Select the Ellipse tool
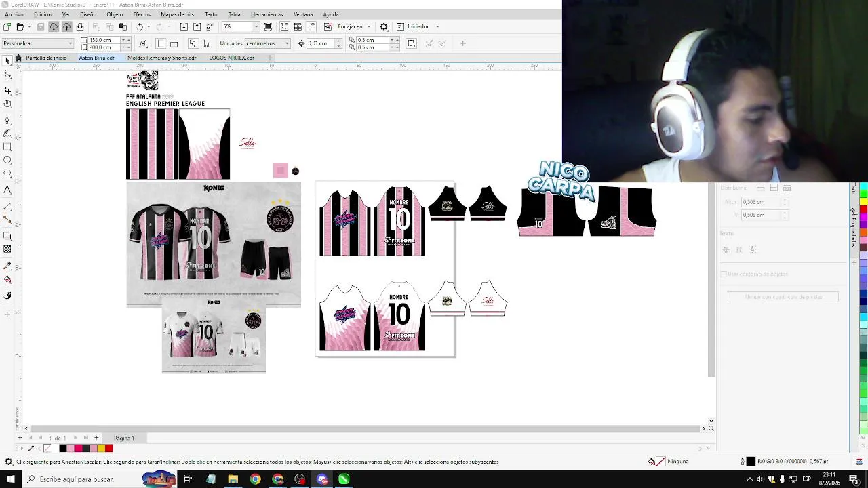 7,160
